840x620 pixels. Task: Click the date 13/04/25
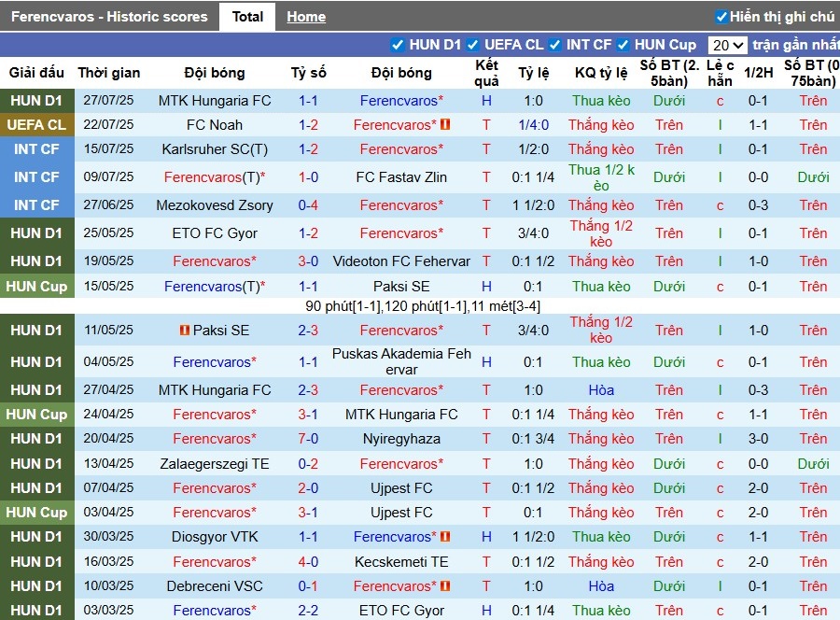[x=109, y=463]
